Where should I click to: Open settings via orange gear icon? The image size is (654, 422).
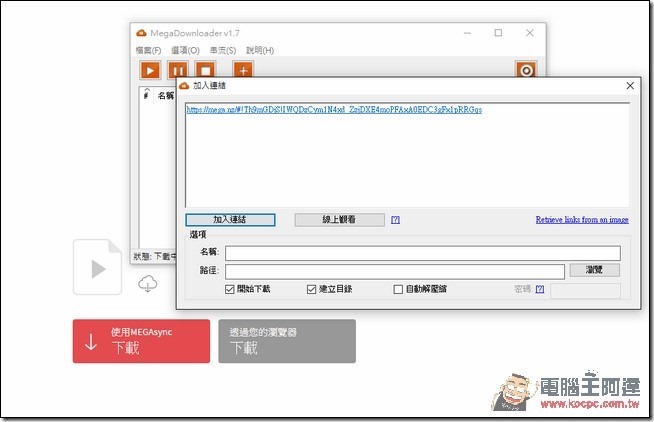tap(526, 70)
